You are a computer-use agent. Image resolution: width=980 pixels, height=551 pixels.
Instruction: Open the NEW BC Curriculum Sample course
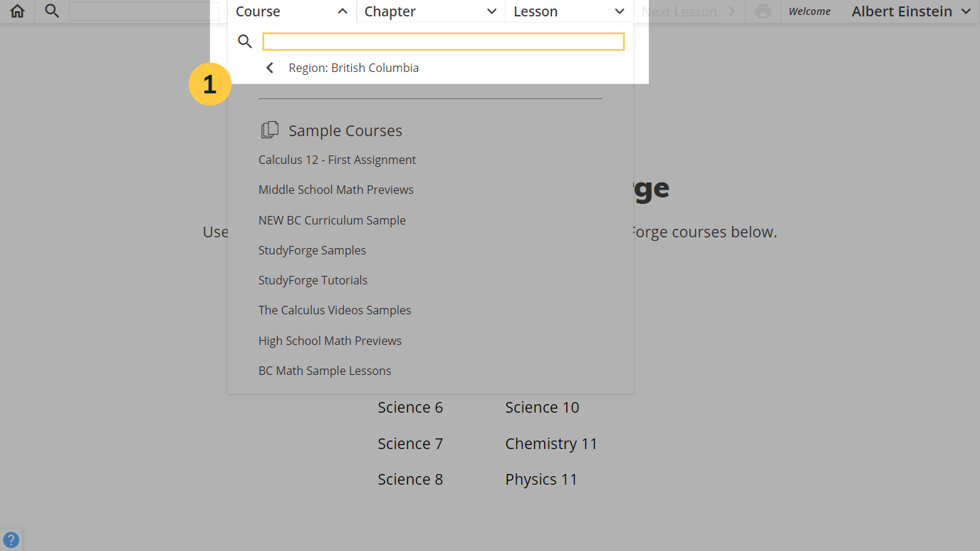[332, 220]
